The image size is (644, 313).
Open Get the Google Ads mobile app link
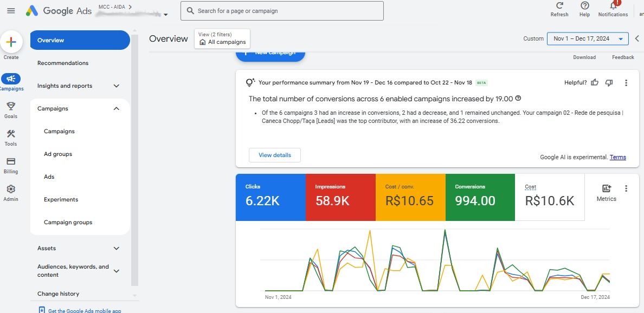85,311
